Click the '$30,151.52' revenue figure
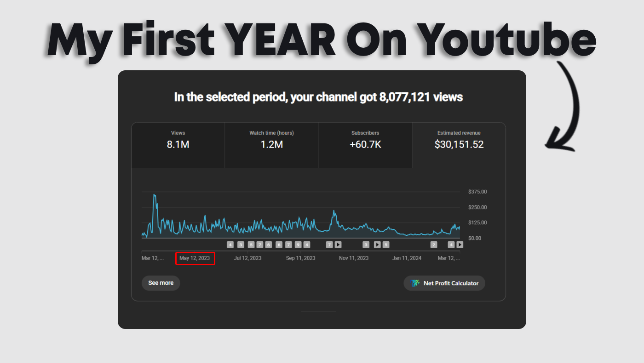 [459, 145]
